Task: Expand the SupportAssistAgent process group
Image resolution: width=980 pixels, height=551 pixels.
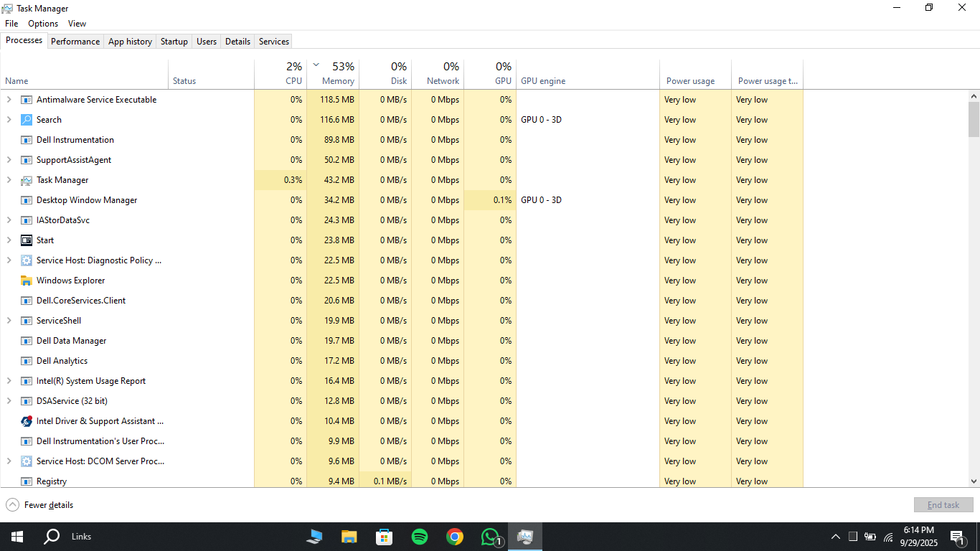Action: click(x=9, y=160)
